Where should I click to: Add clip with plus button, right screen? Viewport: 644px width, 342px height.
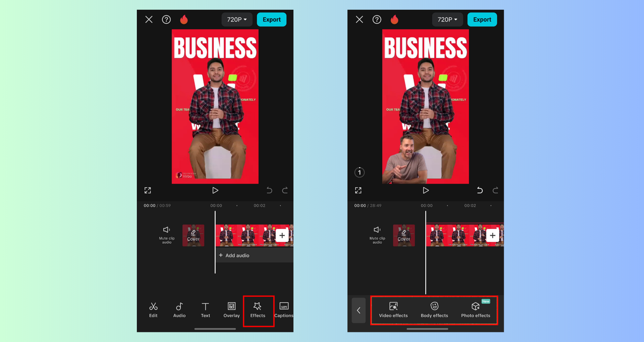click(492, 235)
